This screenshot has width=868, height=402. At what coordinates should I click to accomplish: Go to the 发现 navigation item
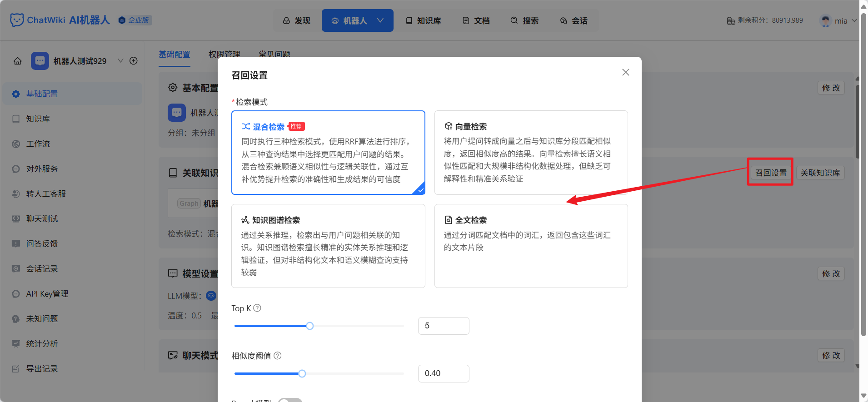pos(296,20)
